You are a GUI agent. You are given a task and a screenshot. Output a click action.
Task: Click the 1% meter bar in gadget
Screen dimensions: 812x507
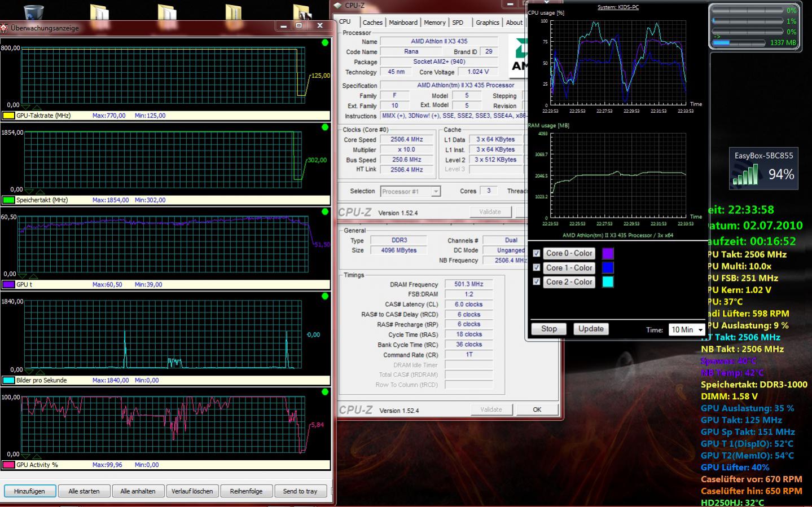pos(747,21)
